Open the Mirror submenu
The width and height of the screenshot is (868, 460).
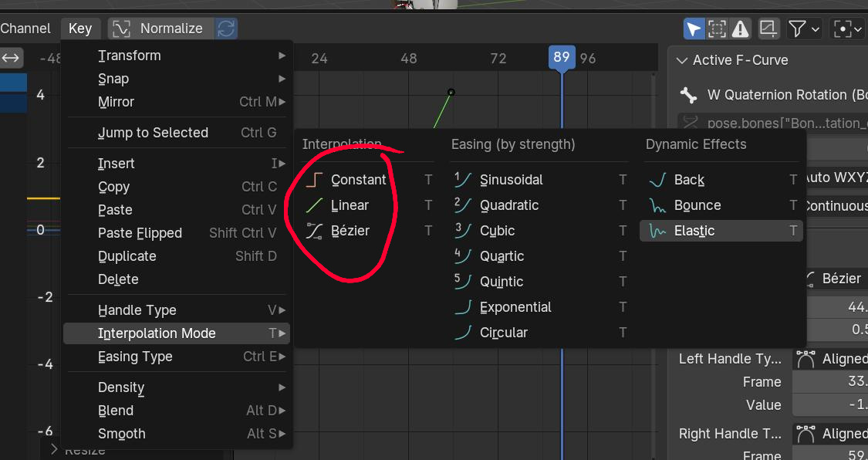pyautogui.click(x=177, y=102)
